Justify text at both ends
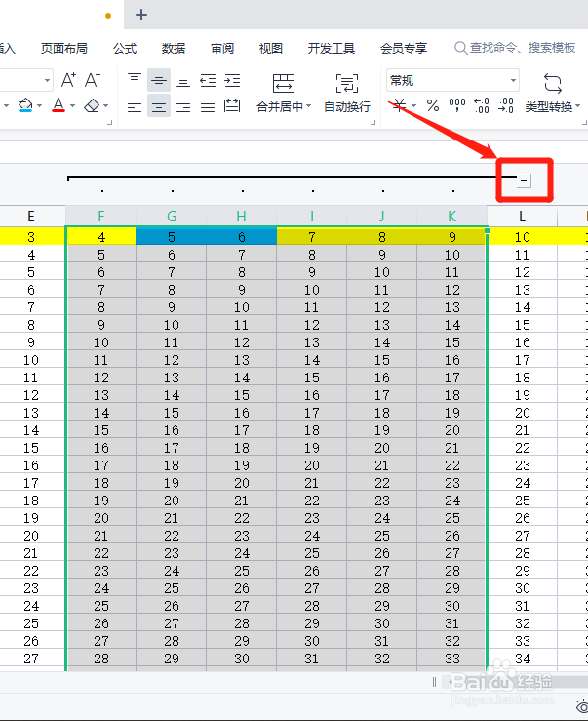 208,105
